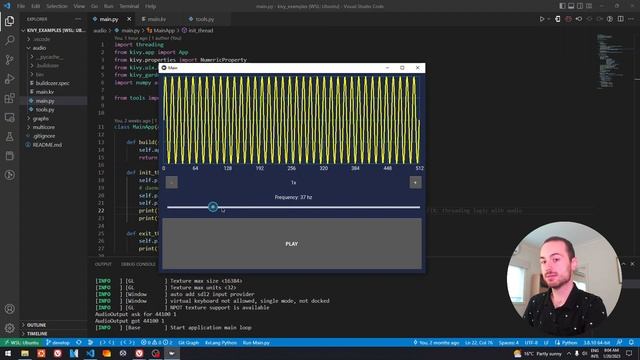Open the Testing flask view
The width and height of the screenshot is (640, 360).
[9, 137]
